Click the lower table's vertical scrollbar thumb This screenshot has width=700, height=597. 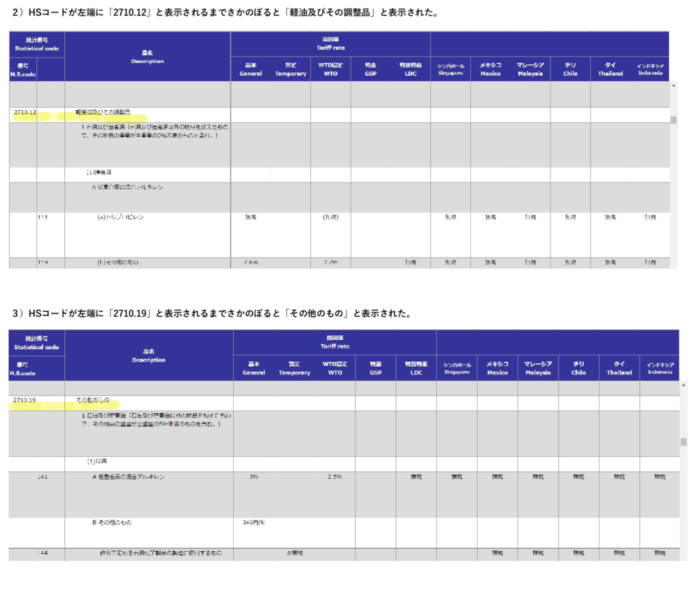(x=683, y=442)
